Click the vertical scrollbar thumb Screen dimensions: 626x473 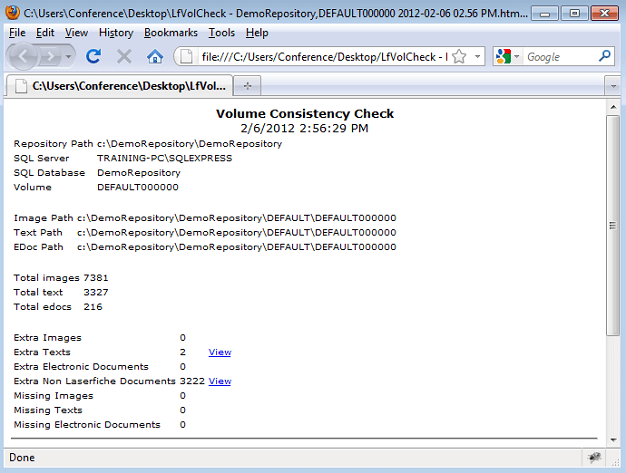click(613, 226)
